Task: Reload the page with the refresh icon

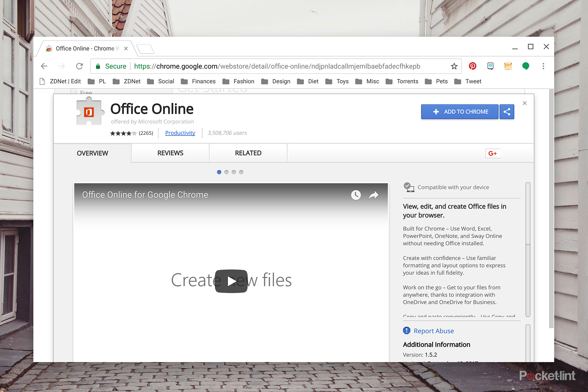Action: (79, 66)
